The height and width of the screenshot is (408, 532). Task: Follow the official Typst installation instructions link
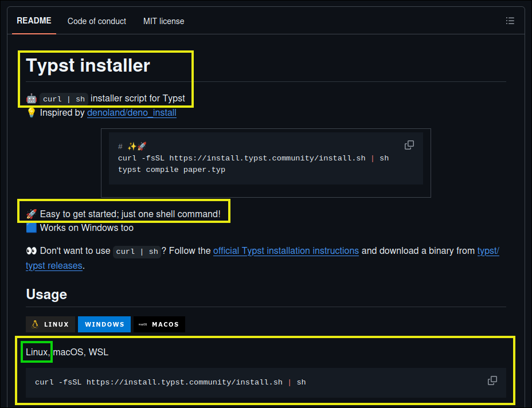pyautogui.click(x=285, y=250)
